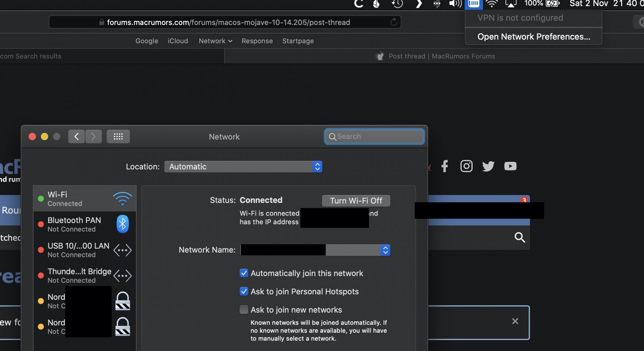Go forward in System Preferences
This screenshot has height=351, width=644.
94,136
